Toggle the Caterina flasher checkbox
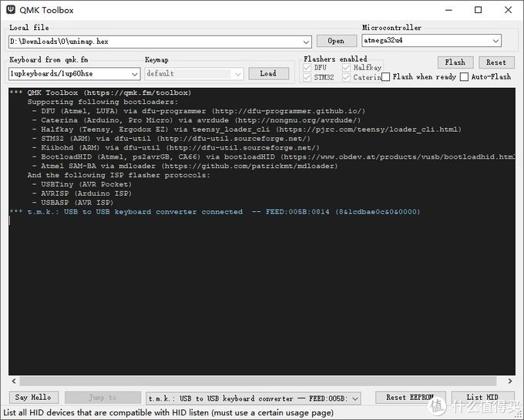The height and width of the screenshot is (420, 524). pyautogui.click(x=346, y=78)
